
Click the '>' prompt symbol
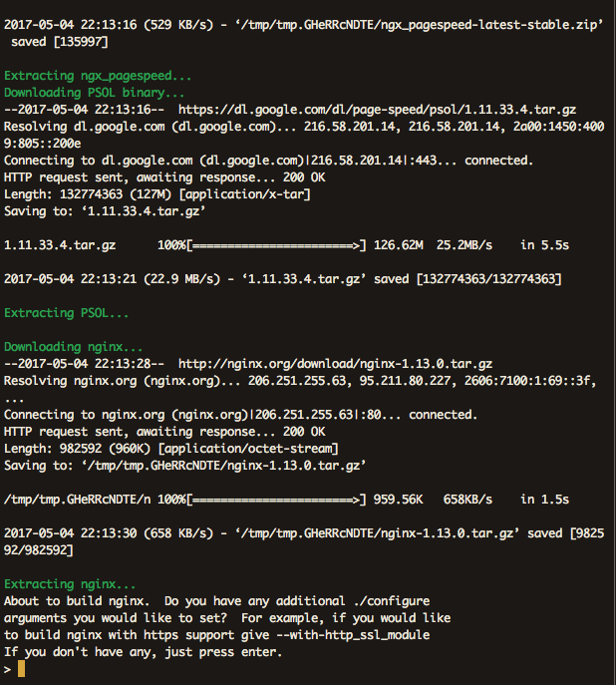coord(7,669)
